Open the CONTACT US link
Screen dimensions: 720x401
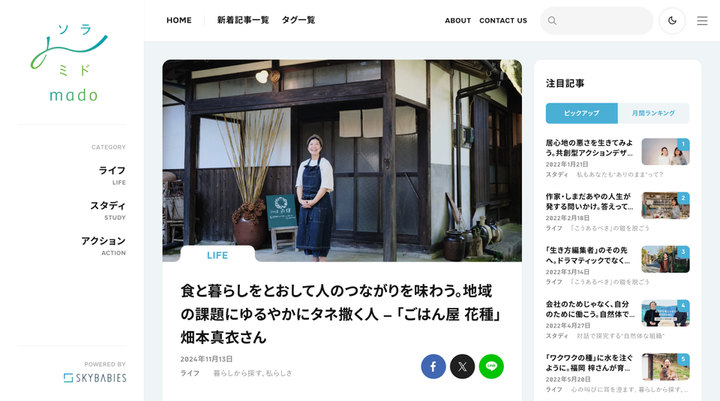[x=503, y=21]
